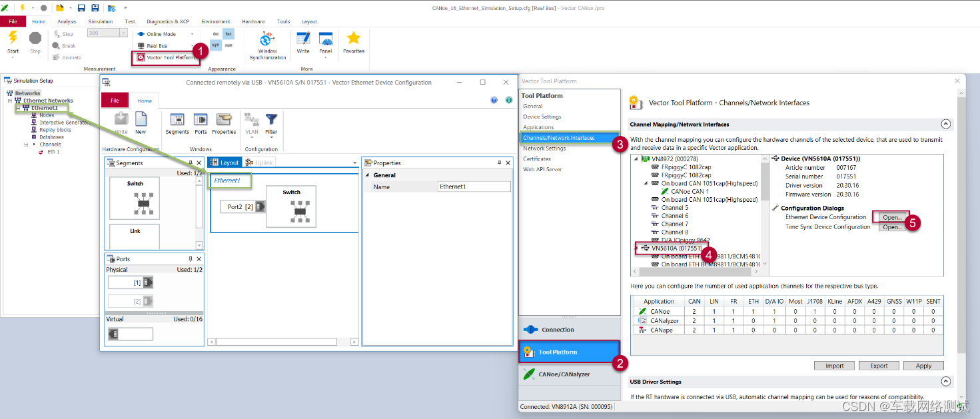Open the CANoe File menu
The image size is (980, 419).
coord(13,21)
